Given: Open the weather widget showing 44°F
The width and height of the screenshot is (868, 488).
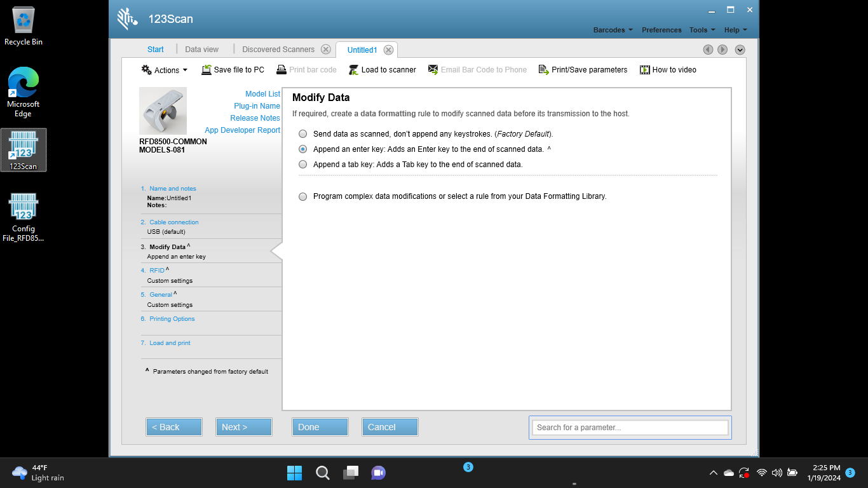Looking at the screenshot, I should (38, 473).
